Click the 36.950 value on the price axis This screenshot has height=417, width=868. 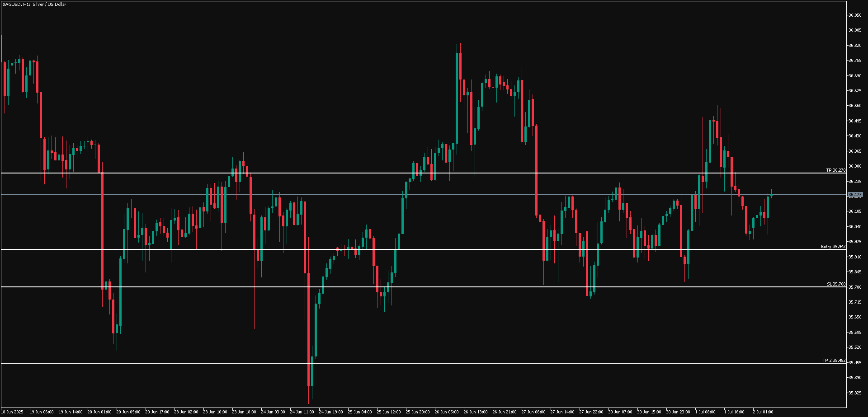[854, 14]
